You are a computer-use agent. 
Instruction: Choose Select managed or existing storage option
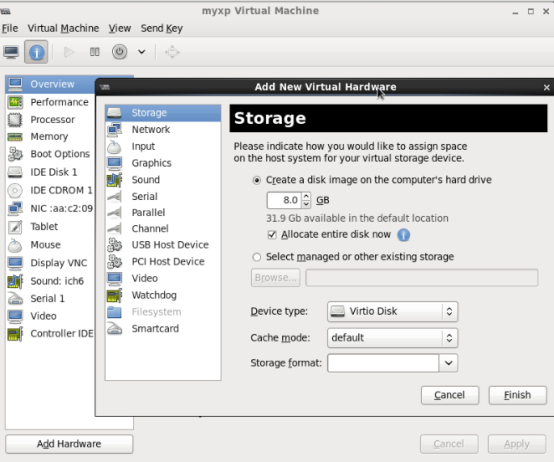257,257
